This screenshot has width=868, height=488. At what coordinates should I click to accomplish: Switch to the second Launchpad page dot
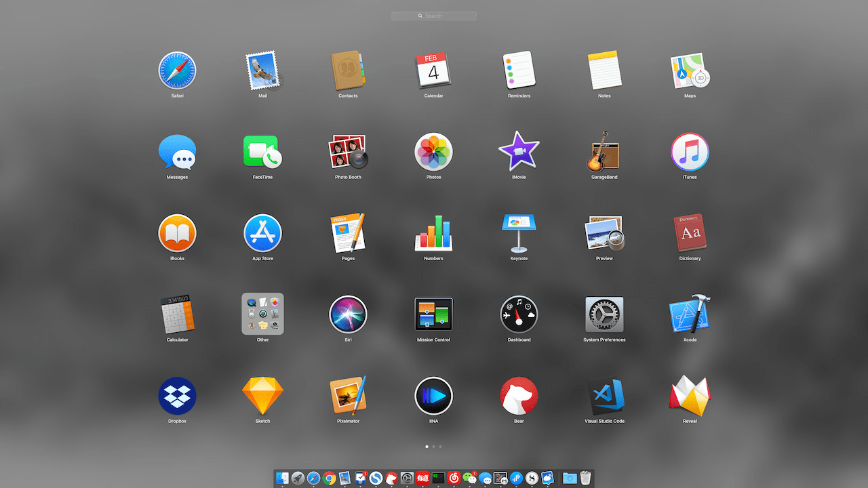[434, 447]
